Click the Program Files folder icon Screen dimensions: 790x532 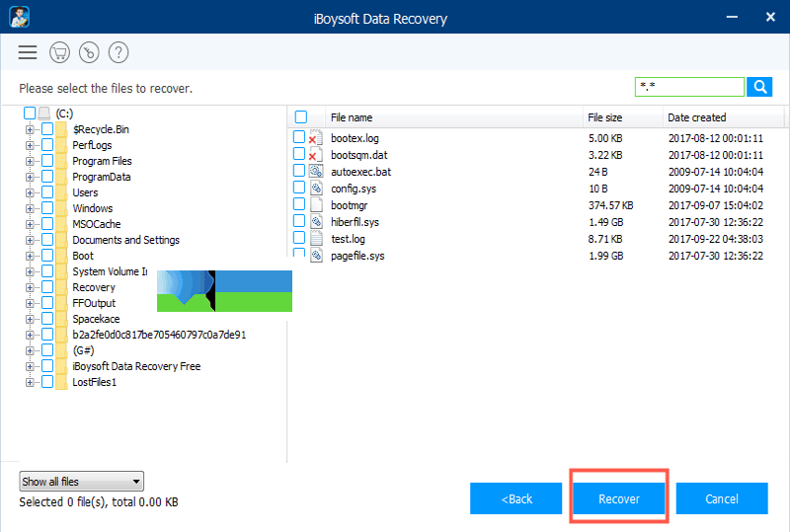61,161
